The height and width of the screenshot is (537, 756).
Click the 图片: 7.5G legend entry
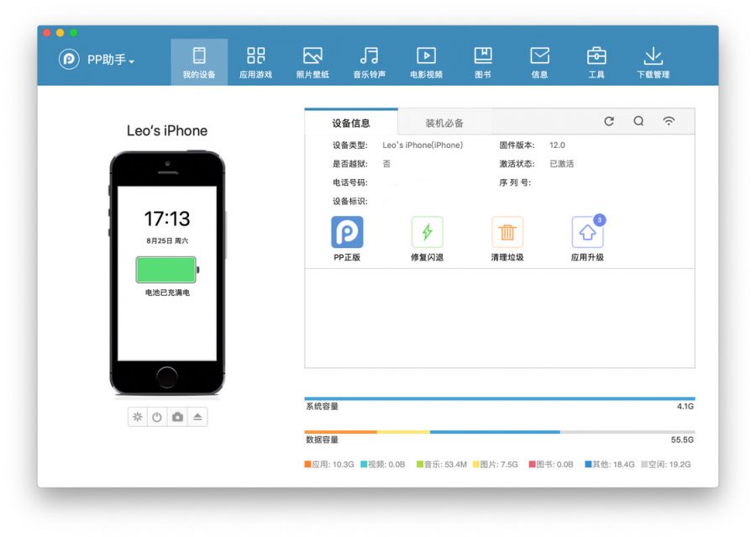[495, 464]
